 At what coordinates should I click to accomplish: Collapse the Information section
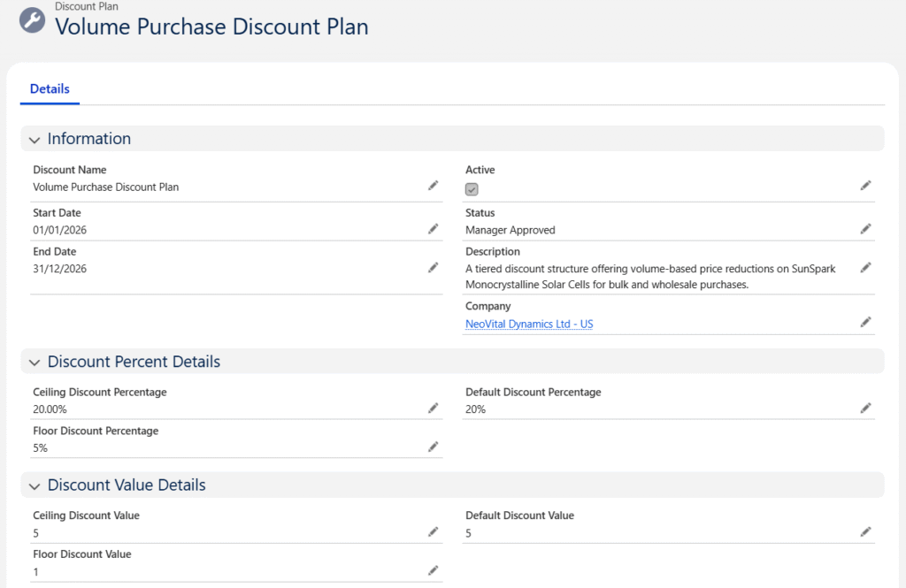35,140
